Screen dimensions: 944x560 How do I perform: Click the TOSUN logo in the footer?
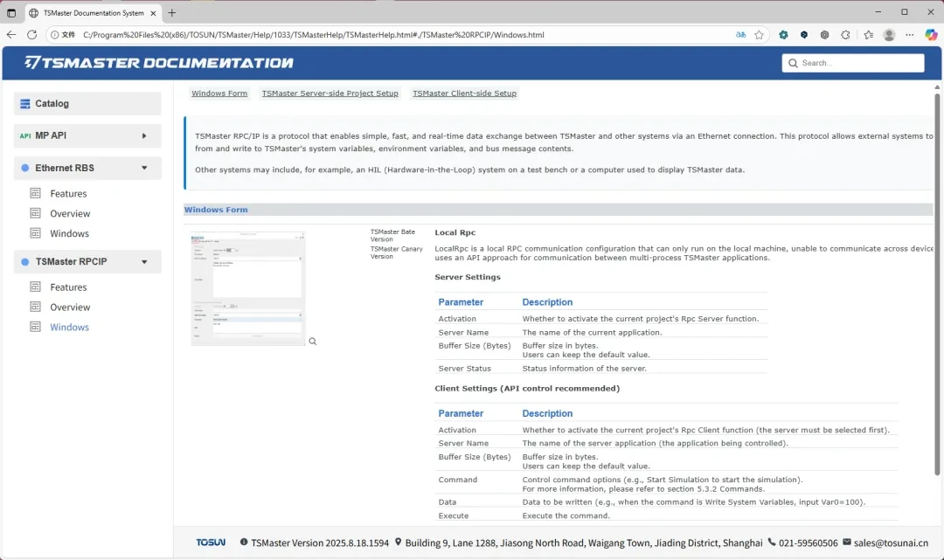point(211,542)
